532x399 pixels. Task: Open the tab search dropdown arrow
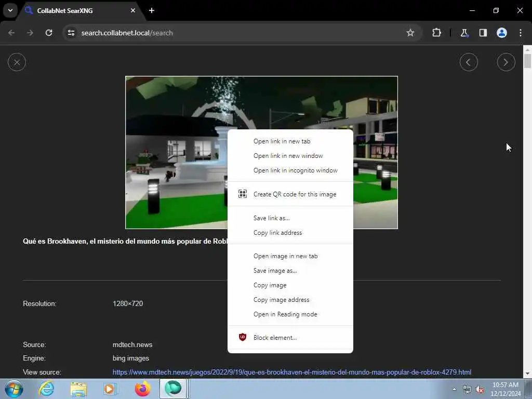(10, 10)
